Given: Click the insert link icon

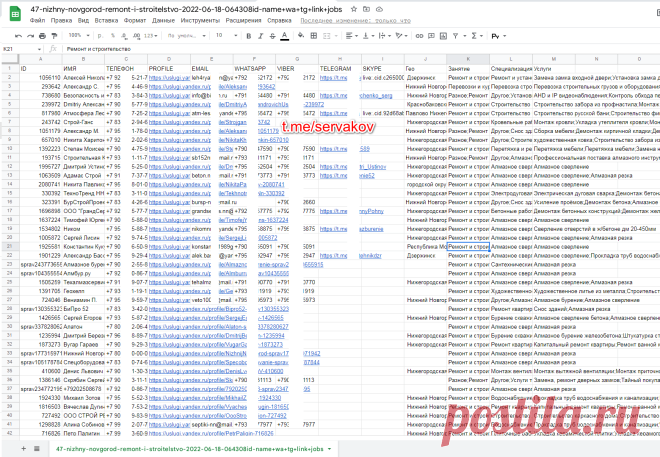Looking at the screenshot, I should click(x=419, y=36).
